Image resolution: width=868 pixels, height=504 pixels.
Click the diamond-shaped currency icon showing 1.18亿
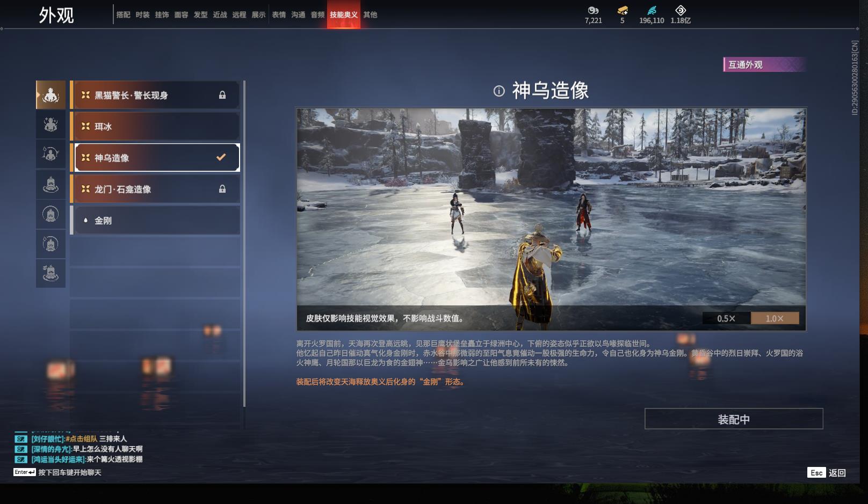[681, 10]
